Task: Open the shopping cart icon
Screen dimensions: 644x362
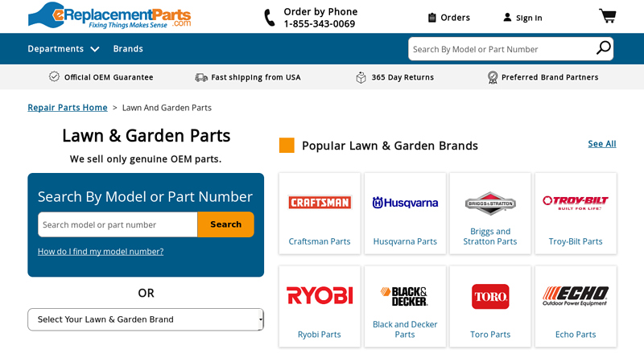Action: click(608, 15)
